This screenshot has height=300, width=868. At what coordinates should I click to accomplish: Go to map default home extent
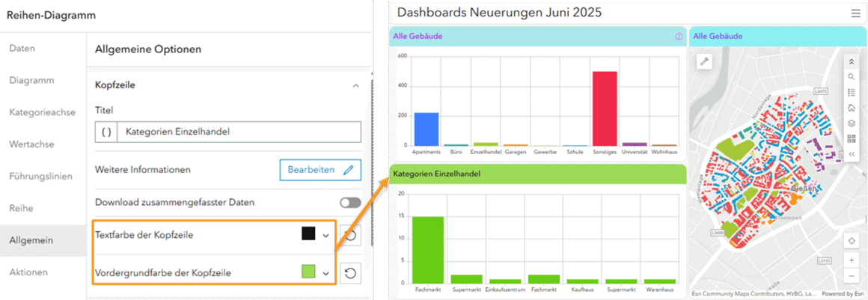click(x=852, y=108)
